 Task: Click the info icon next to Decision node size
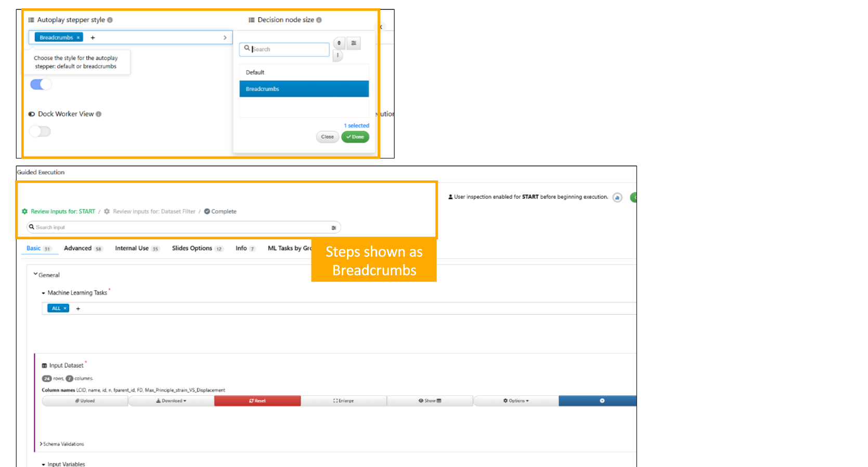coord(319,20)
